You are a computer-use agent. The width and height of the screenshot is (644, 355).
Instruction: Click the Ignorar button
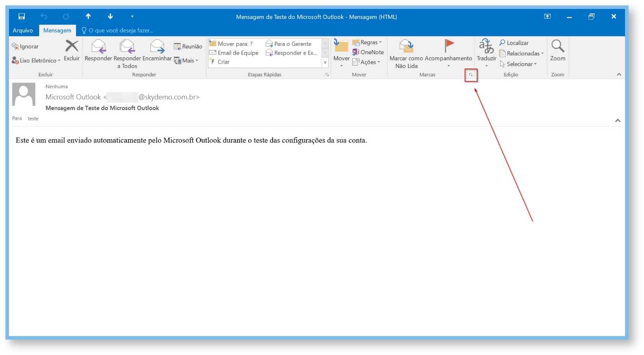click(x=25, y=47)
